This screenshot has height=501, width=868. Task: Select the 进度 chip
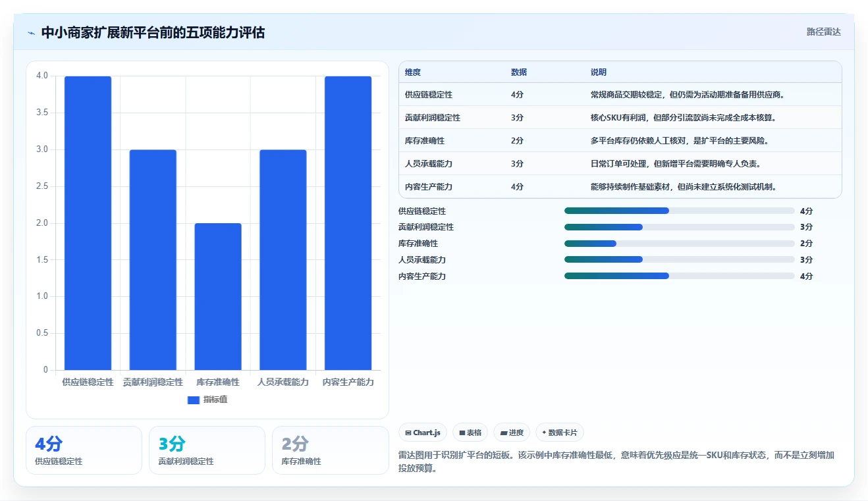click(512, 433)
